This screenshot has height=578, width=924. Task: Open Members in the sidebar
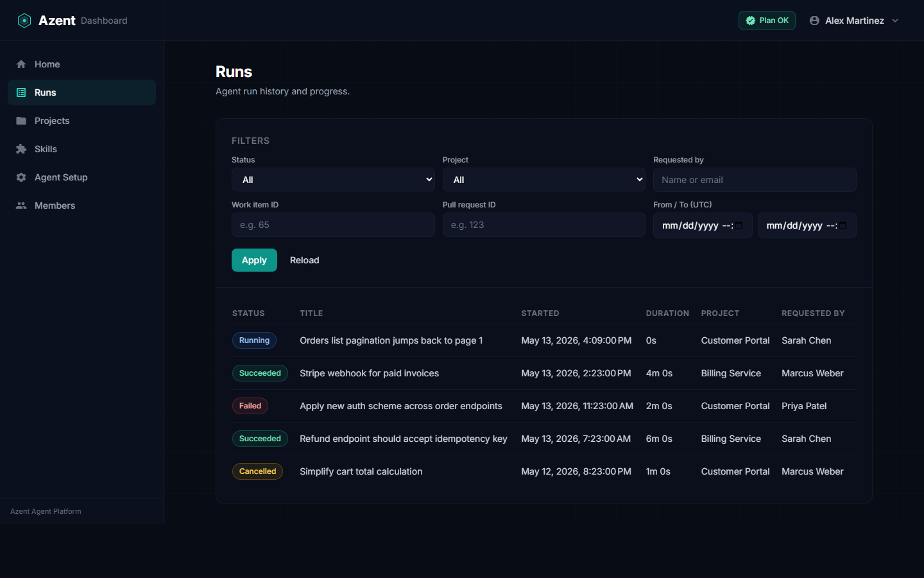[81, 206]
